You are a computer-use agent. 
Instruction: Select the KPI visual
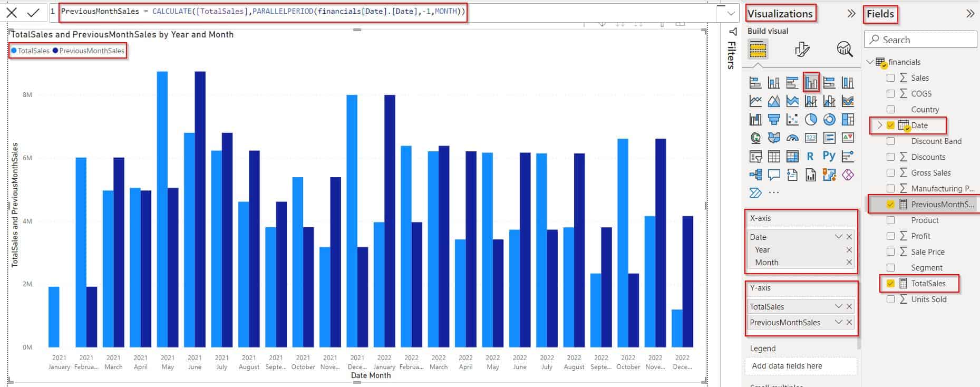tap(848, 138)
